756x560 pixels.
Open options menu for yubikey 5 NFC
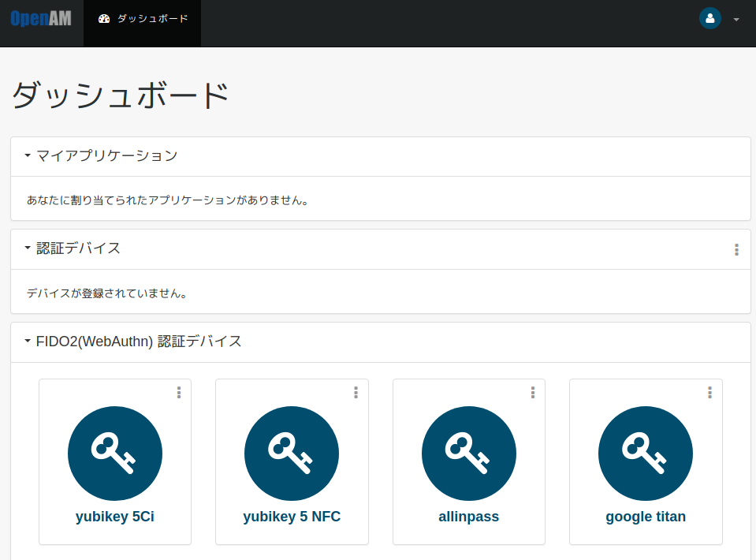pyautogui.click(x=356, y=393)
